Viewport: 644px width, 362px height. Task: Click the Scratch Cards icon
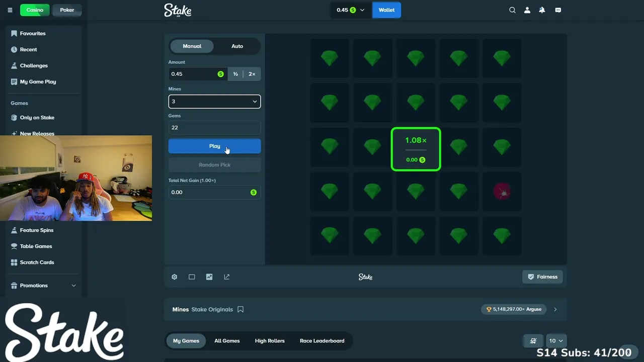click(x=14, y=262)
